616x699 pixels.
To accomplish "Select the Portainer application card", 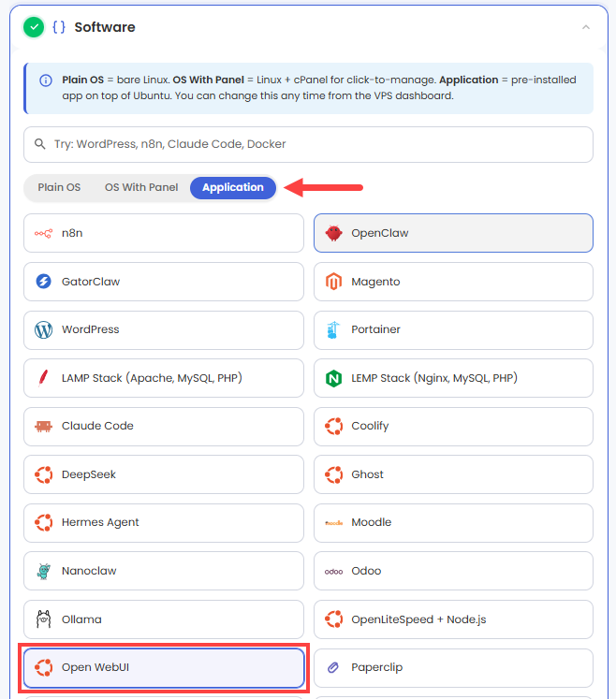I will tap(453, 330).
